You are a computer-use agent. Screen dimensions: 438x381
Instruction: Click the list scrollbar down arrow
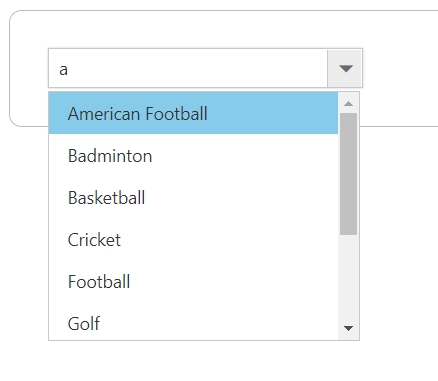pos(348,328)
